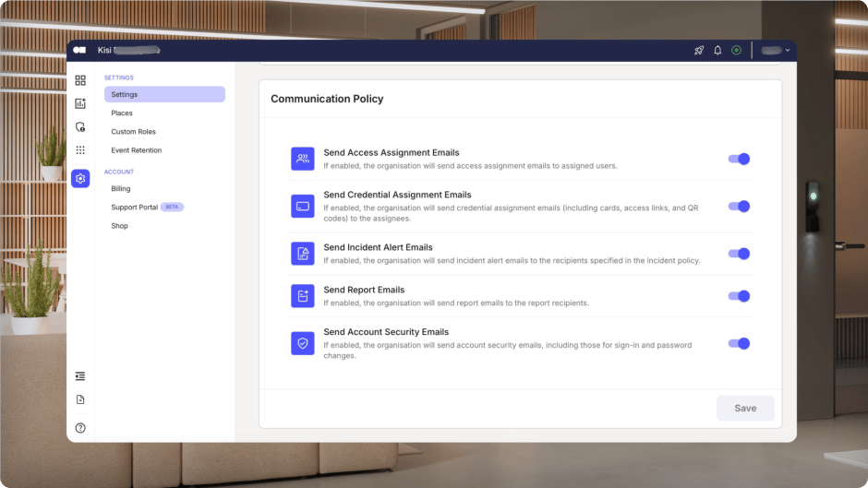The width and height of the screenshot is (868, 488).
Task: Toggle Send Incident Alert Emails switch
Action: pyautogui.click(x=739, y=254)
